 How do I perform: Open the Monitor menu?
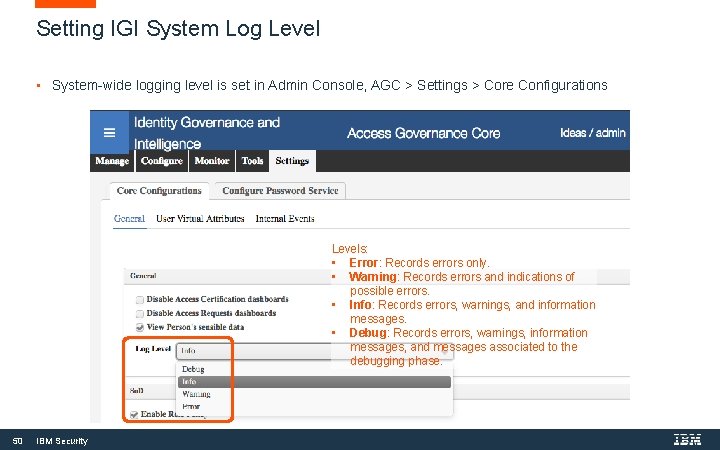(x=212, y=161)
